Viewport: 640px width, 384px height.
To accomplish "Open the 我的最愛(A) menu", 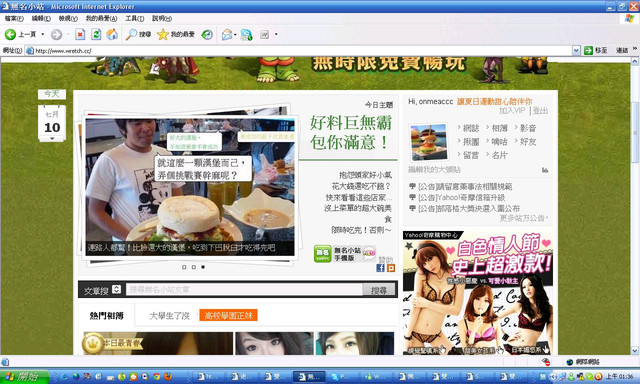I will 101,18.
